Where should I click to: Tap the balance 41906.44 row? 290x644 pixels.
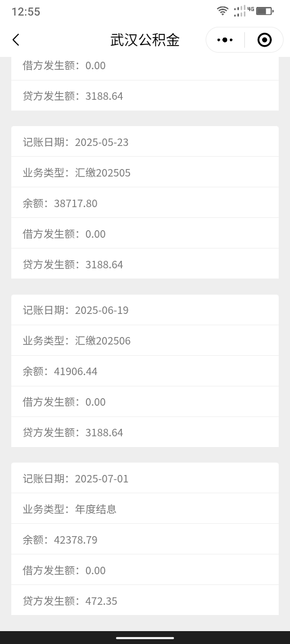(145, 371)
